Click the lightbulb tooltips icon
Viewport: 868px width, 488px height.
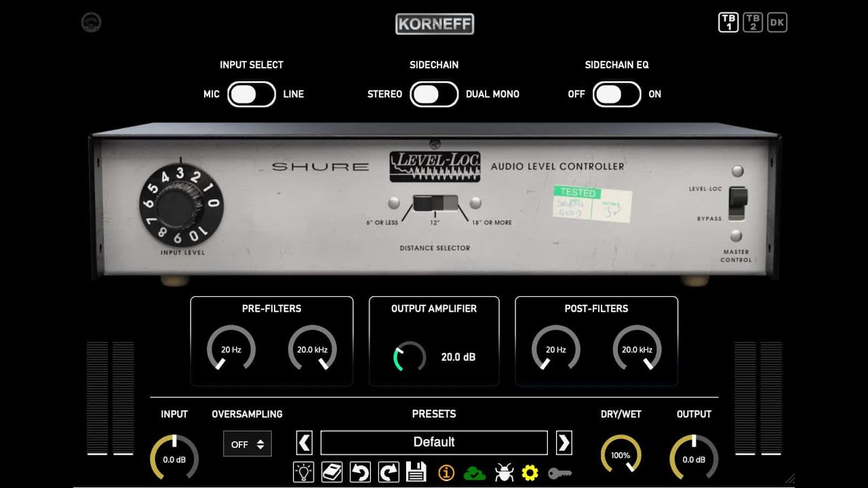tap(303, 472)
